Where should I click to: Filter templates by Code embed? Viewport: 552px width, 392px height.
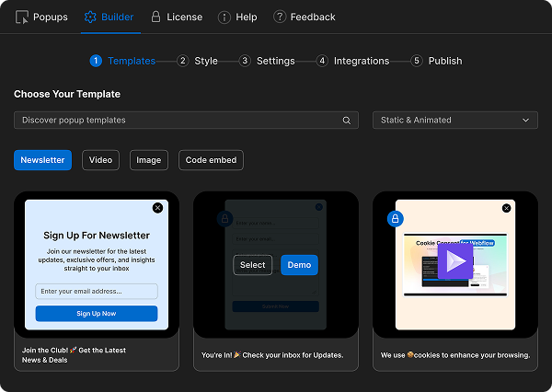211,160
